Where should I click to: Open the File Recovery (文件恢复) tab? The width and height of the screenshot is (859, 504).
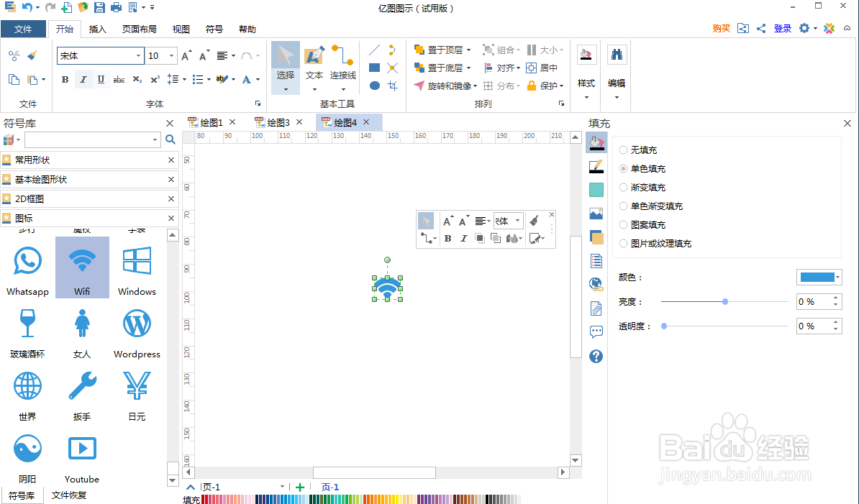click(x=69, y=495)
